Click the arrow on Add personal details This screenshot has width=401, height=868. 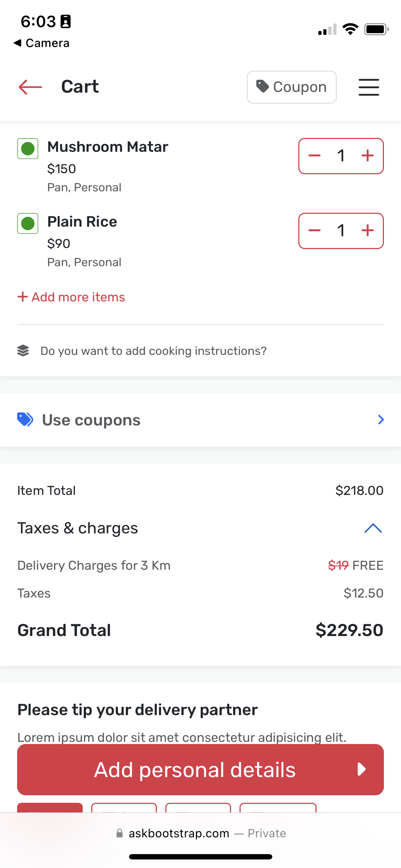pos(362,770)
